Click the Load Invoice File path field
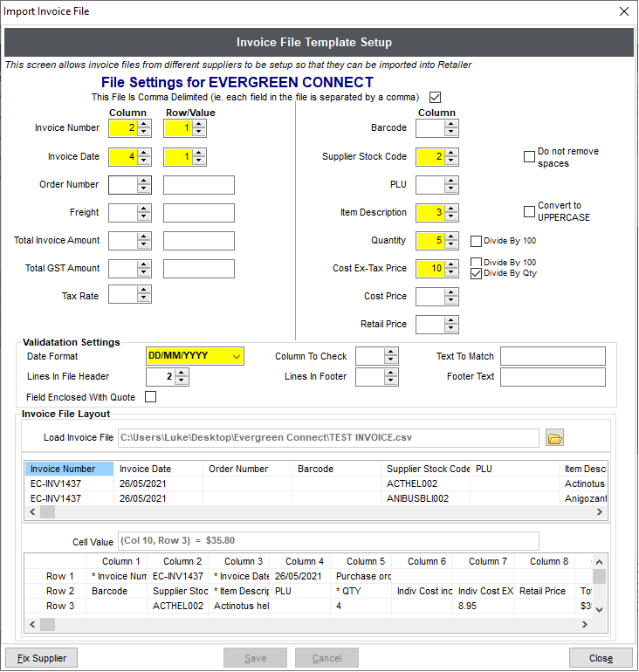 [328, 438]
